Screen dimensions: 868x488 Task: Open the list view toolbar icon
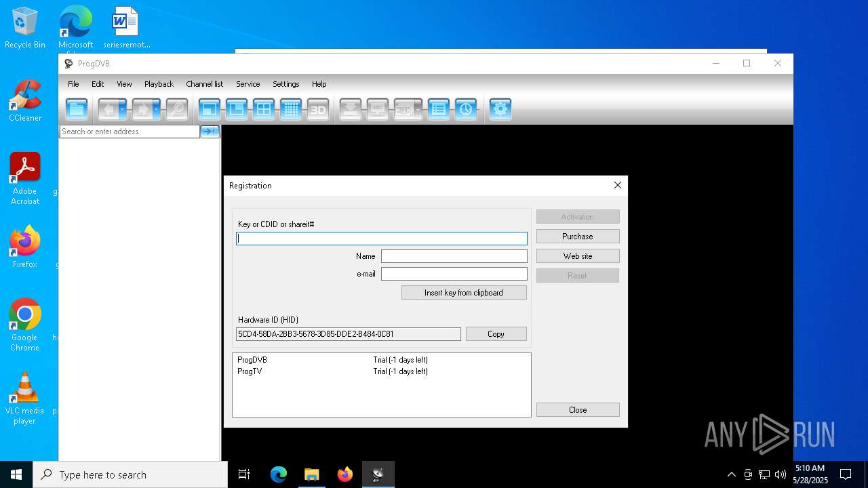(x=439, y=109)
